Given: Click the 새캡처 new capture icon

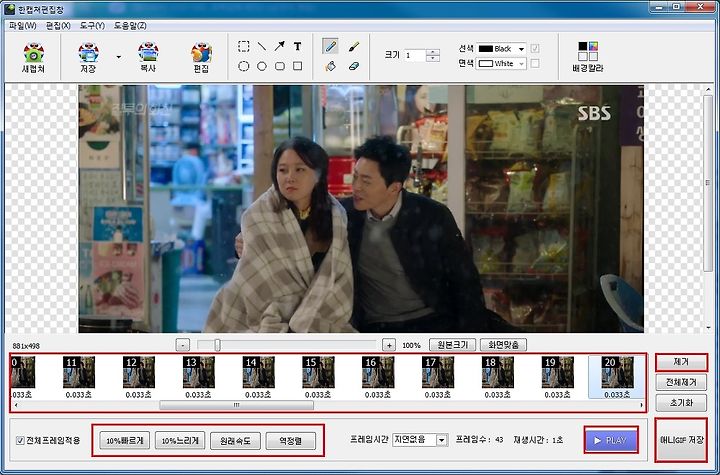Looking at the screenshot, I should click(33, 57).
